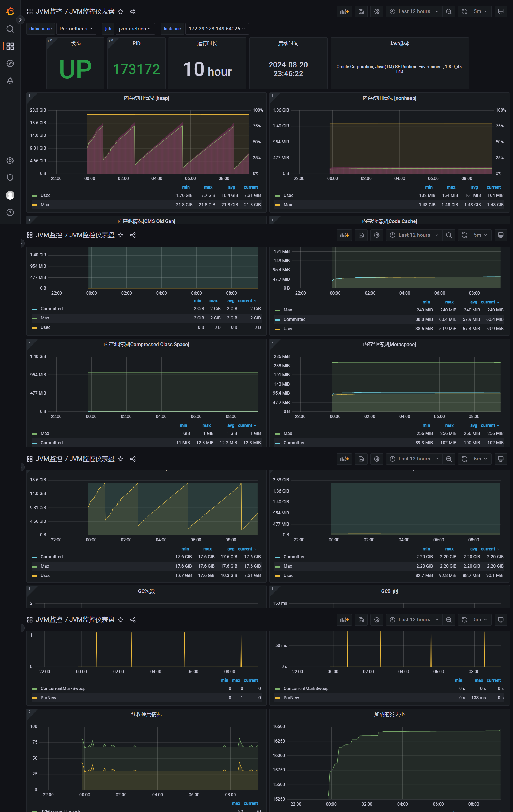Viewport: 513px width, 812px height.
Task: Open the Java版本 panel title menu
Action: 400,43
